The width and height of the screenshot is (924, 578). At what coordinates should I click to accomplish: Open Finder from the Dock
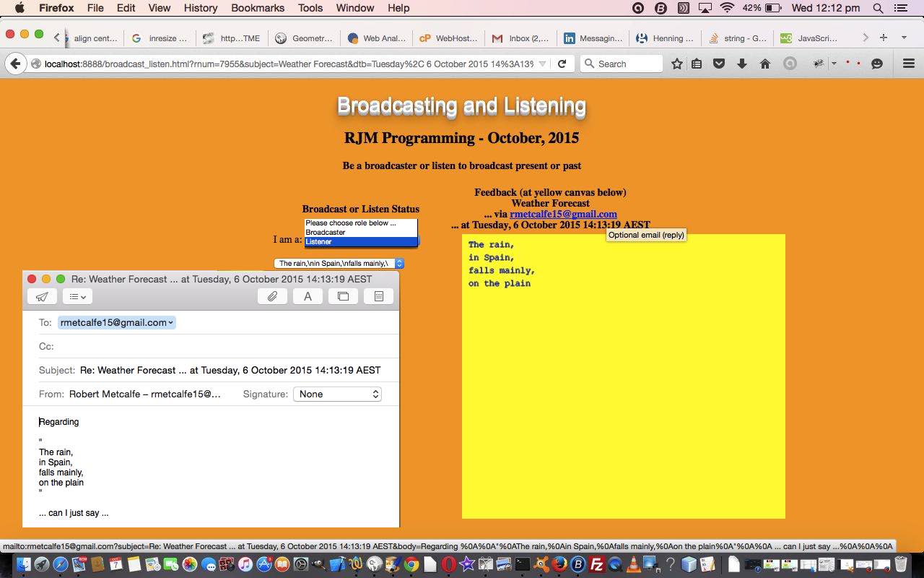tap(24, 564)
